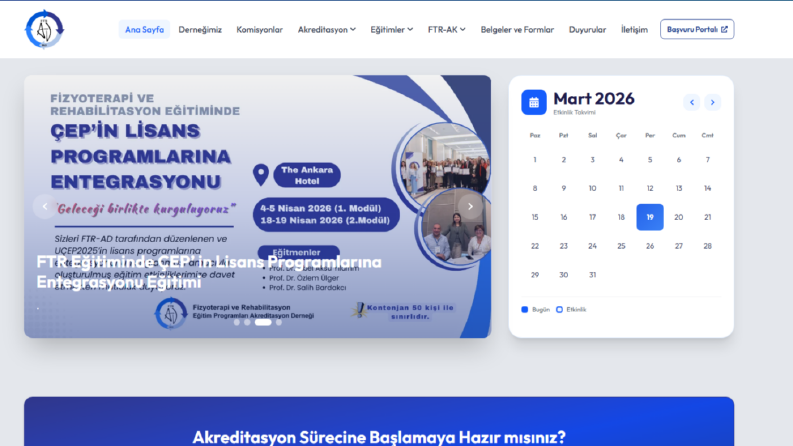Select last carousel dot indicator
The image size is (793, 446).
(x=279, y=322)
